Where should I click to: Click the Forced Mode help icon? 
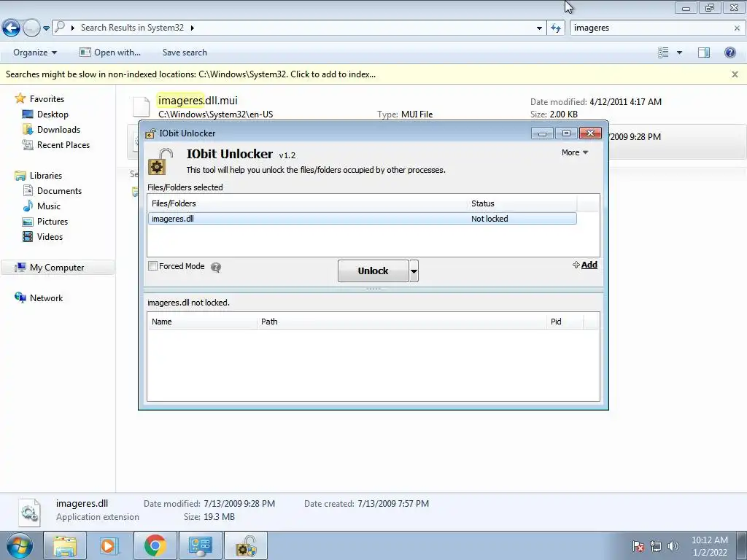click(x=216, y=267)
